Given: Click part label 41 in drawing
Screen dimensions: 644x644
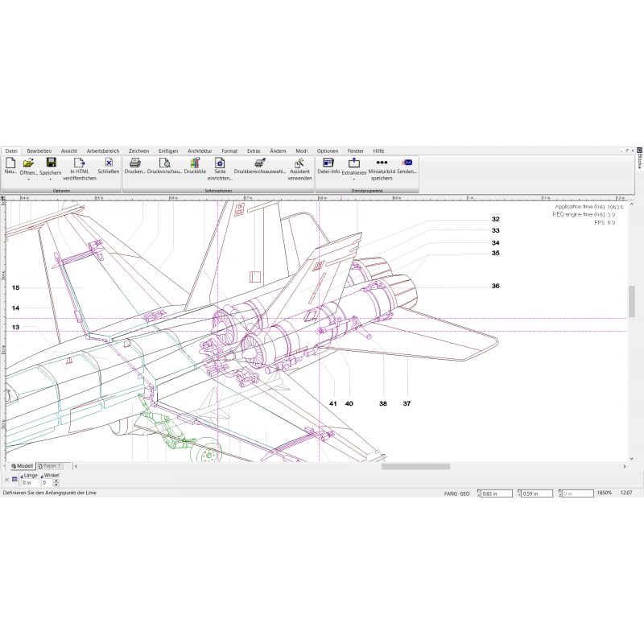Looking at the screenshot, I should 332,403.
